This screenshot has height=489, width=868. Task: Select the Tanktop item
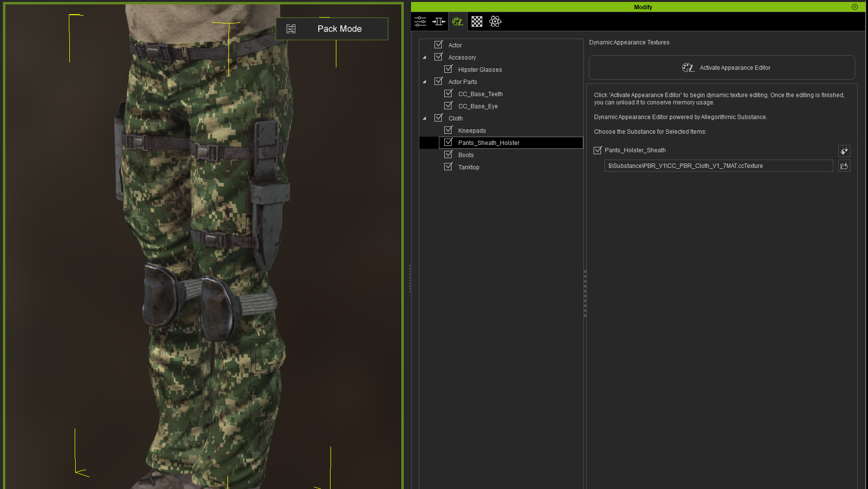coord(469,167)
